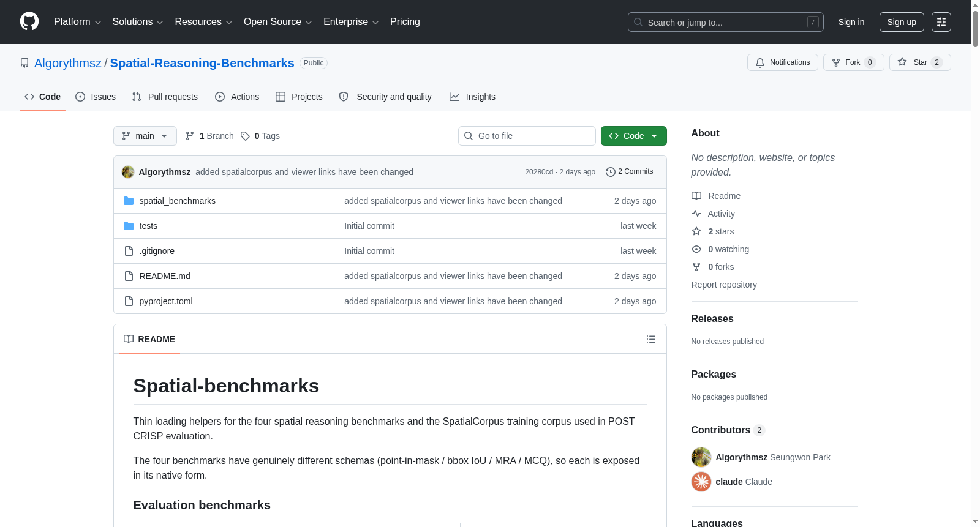Switch to the Issues tab
Image resolution: width=980 pixels, height=527 pixels.
(x=96, y=97)
